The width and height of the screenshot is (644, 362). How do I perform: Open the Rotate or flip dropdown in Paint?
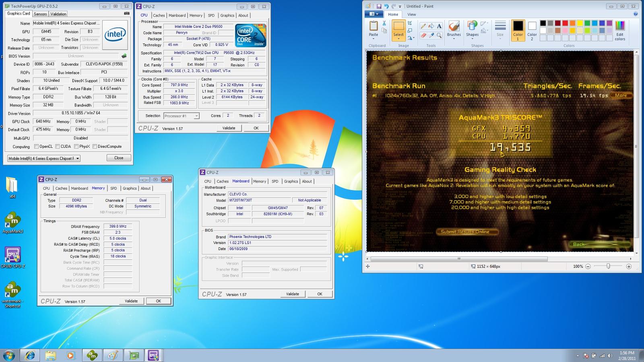pos(411,38)
